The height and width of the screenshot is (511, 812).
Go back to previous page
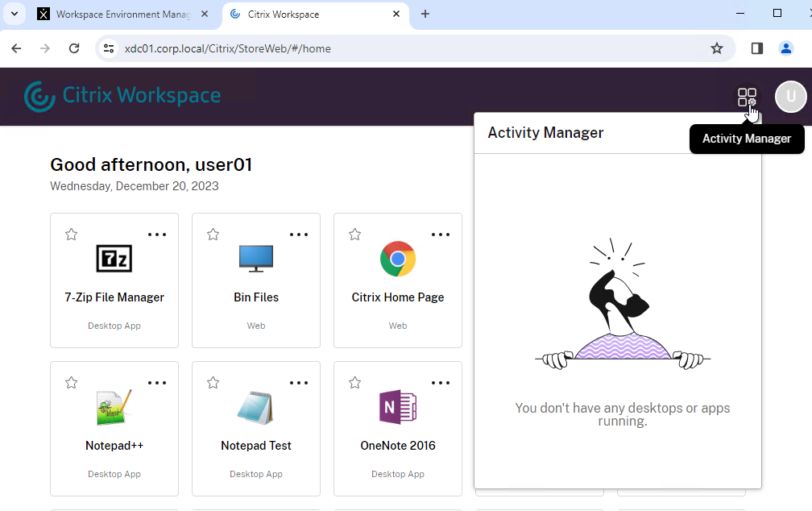click(x=17, y=48)
